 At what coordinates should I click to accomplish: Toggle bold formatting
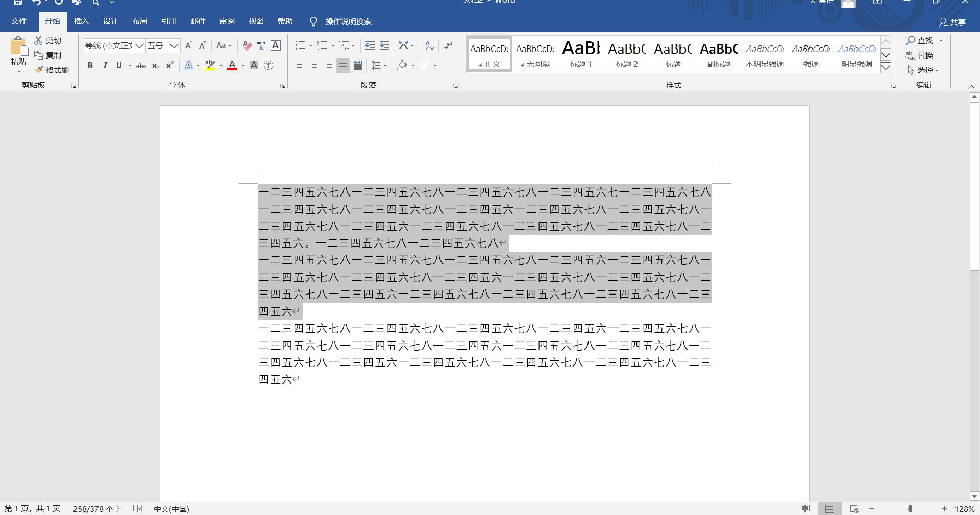[x=90, y=66]
